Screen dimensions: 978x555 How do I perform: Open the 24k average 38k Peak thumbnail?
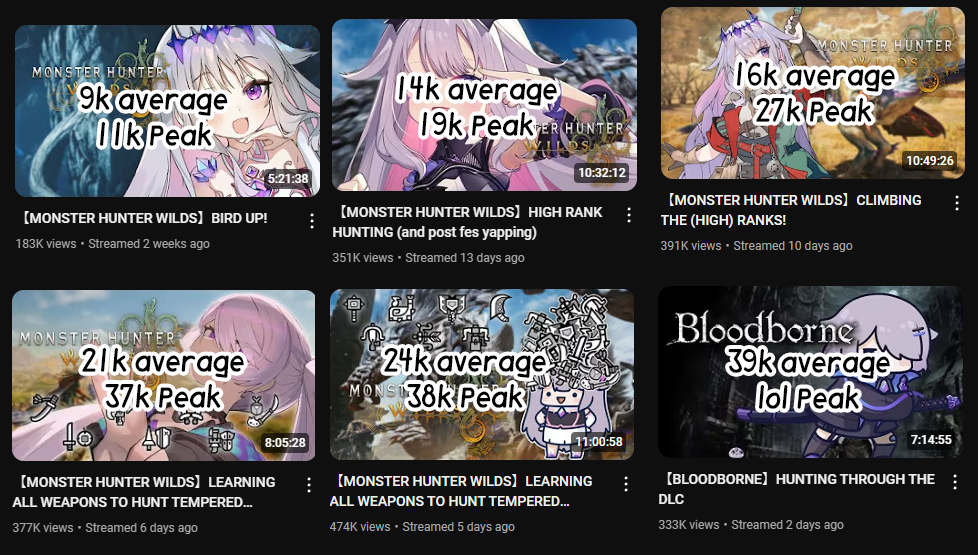[482, 374]
